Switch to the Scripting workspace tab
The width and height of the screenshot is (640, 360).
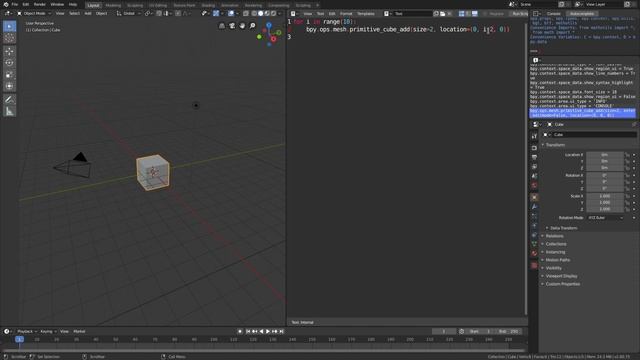pyautogui.click(x=303, y=5)
